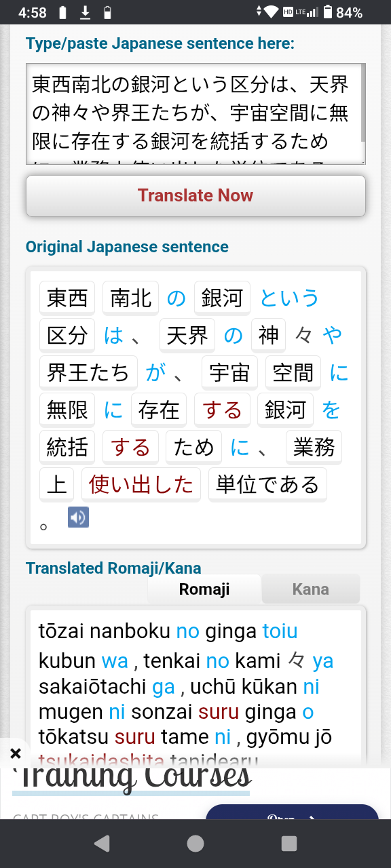The image size is (391, 868).
Task: Tap the battery icon in status bar
Action: pos(328,12)
